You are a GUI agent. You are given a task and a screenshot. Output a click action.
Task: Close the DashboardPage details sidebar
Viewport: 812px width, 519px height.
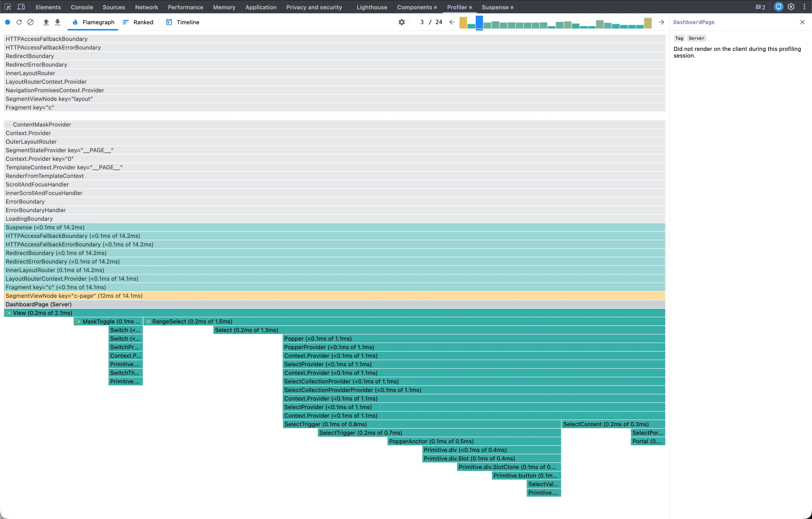(x=802, y=22)
